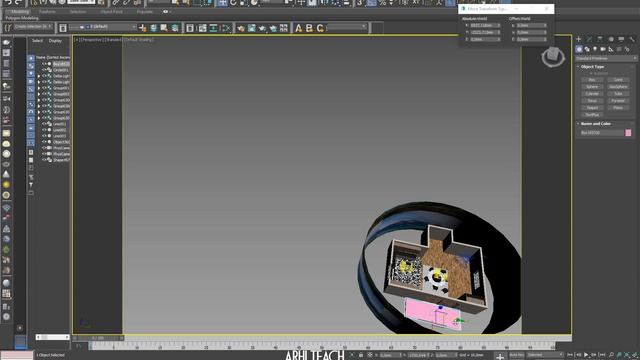Open the Create tab in the command panel

579,39
